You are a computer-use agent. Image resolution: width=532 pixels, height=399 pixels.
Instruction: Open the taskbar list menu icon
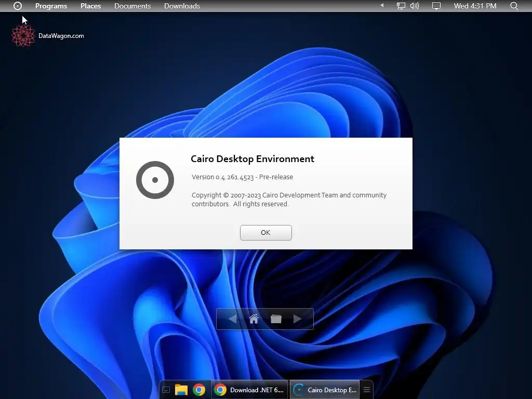click(367, 390)
